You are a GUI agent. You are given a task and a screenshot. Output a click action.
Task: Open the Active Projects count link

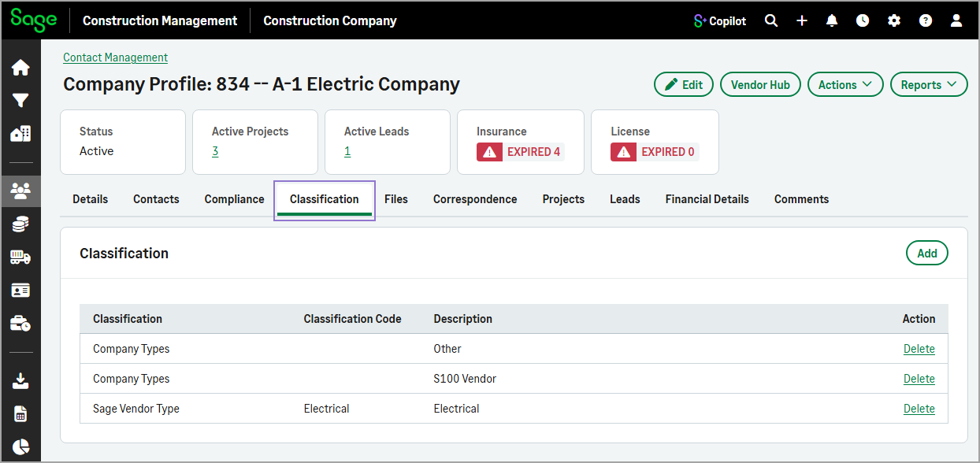click(x=215, y=151)
